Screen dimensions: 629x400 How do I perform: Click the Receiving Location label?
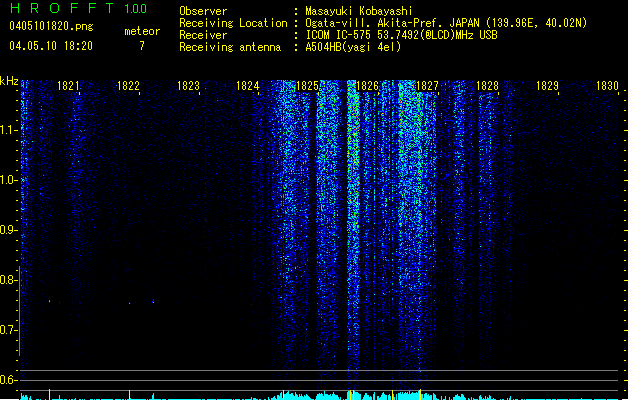tap(233, 23)
